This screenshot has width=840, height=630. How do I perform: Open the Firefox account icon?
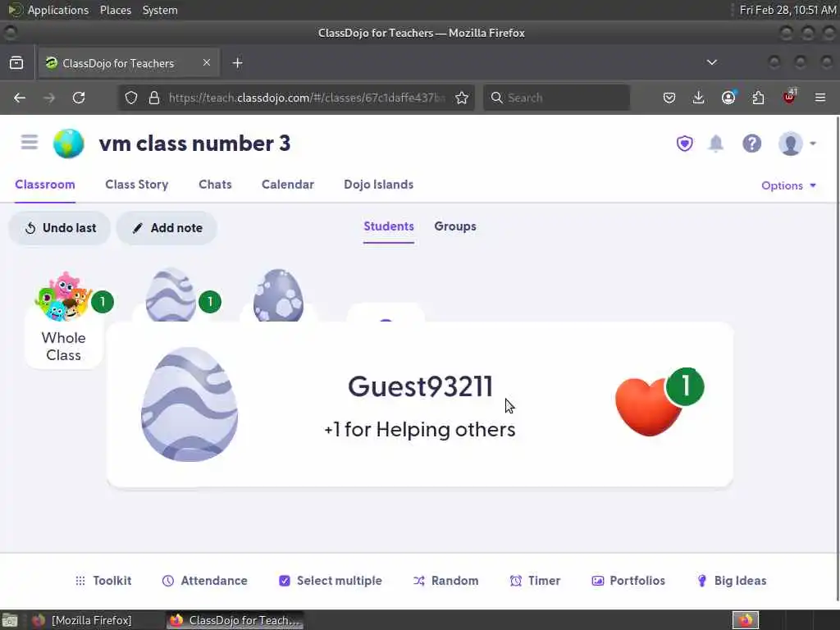(x=728, y=98)
